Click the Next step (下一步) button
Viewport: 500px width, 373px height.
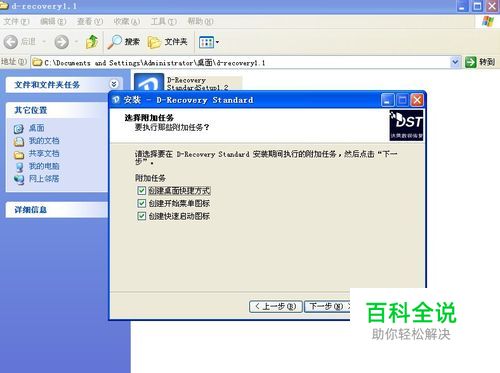point(327,306)
